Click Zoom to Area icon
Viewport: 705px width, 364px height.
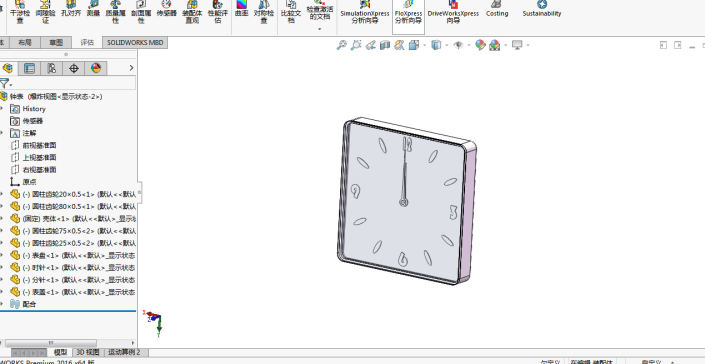point(356,45)
